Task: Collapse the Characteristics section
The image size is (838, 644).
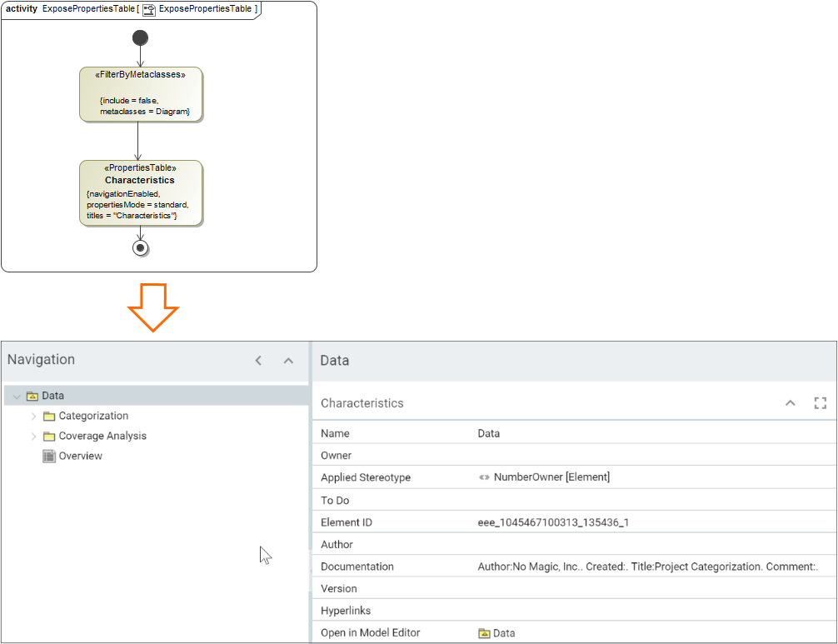Action: [790, 403]
